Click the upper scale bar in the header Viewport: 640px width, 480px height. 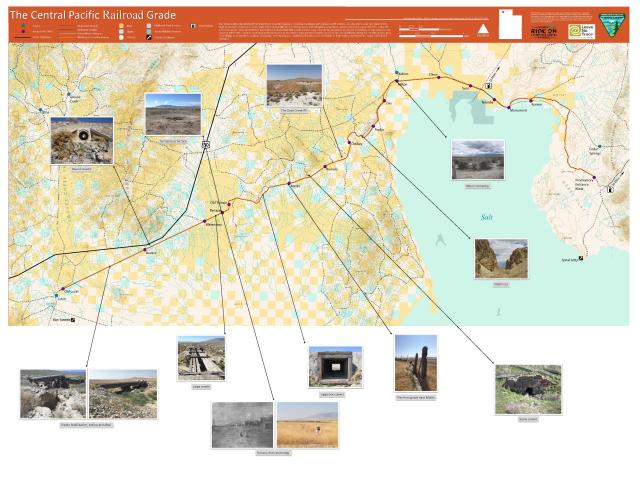click(x=419, y=29)
